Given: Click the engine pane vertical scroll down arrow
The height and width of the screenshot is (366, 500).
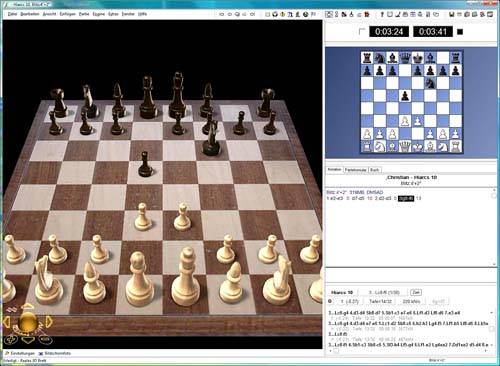Looking at the screenshot, I should click(492, 344).
